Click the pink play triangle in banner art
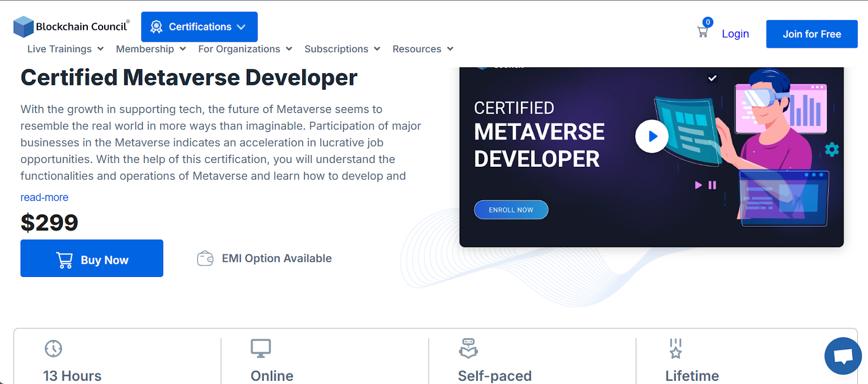The width and height of the screenshot is (868, 384). pyautogui.click(x=698, y=185)
